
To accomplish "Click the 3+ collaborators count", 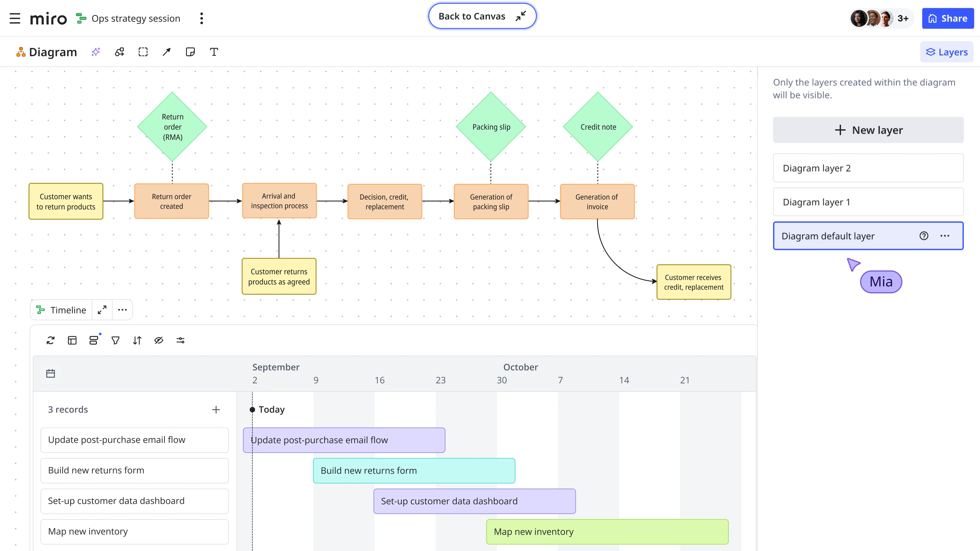I will (903, 18).
